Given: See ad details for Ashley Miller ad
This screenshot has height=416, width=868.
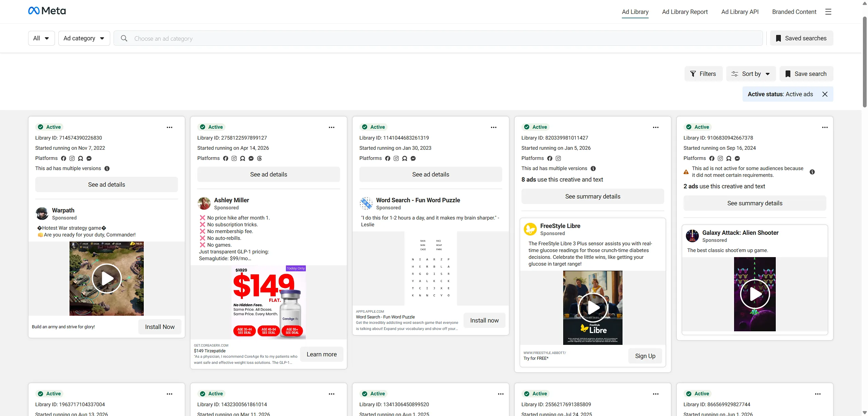Looking at the screenshot, I should pyautogui.click(x=269, y=174).
